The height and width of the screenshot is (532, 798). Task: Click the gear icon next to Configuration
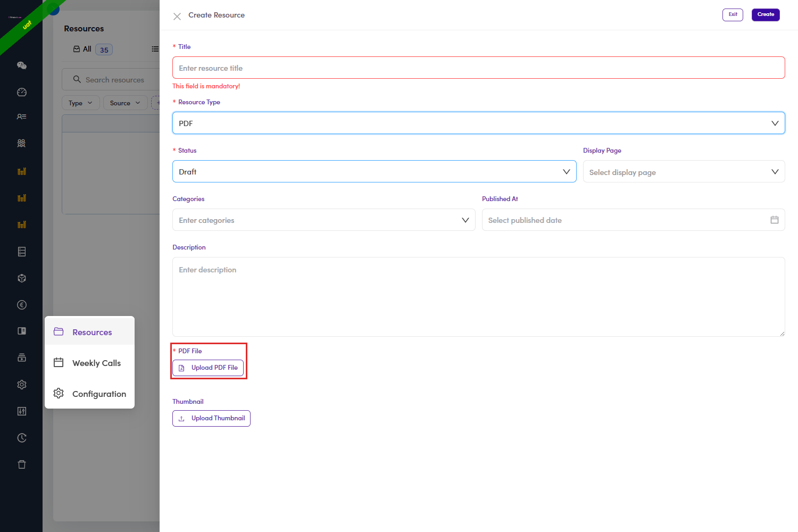point(59,393)
